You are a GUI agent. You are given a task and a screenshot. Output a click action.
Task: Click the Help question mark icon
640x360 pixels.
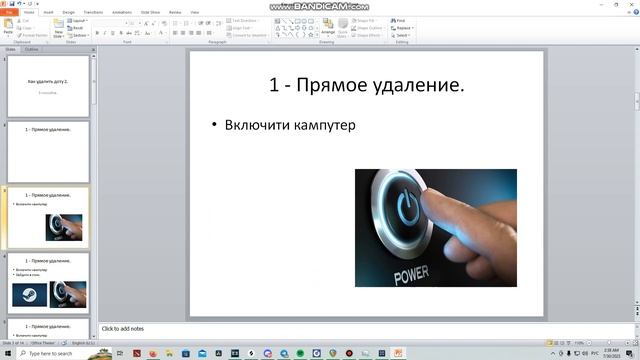point(636,12)
